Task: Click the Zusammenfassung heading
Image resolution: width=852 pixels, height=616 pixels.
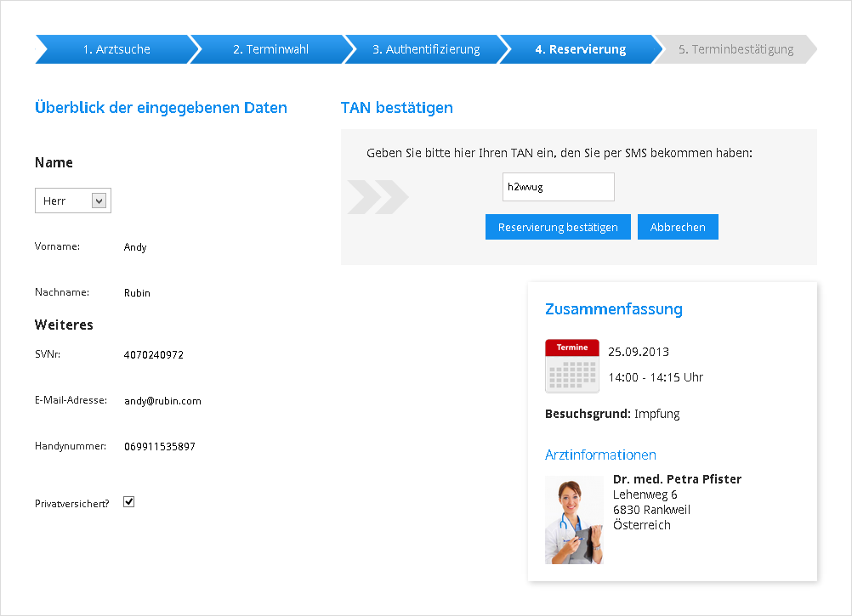Action: click(614, 309)
